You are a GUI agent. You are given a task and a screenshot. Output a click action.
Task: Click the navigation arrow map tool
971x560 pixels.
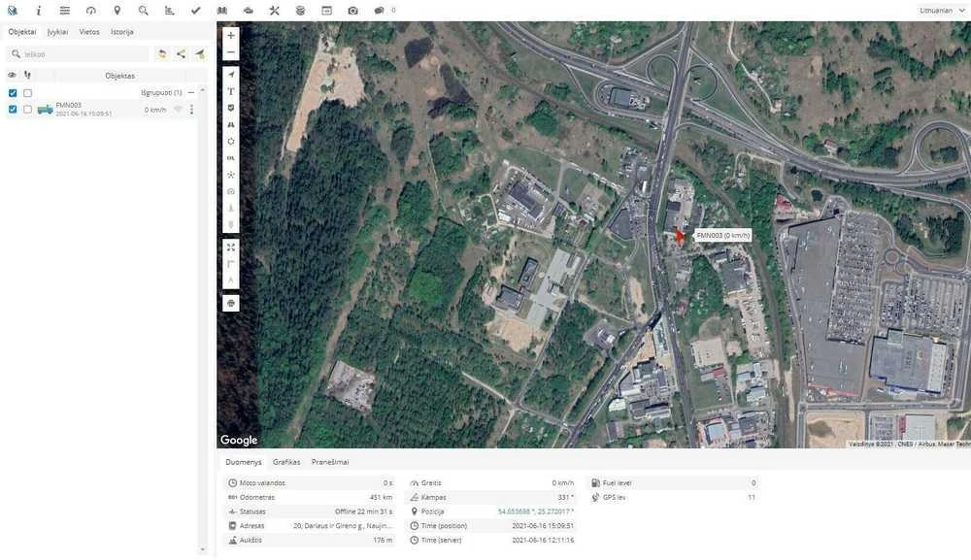pyautogui.click(x=231, y=75)
